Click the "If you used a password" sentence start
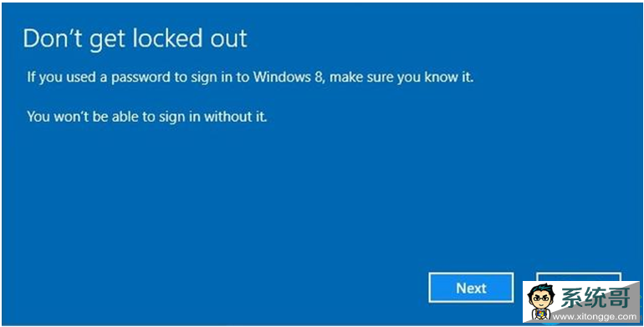 (x=99, y=77)
